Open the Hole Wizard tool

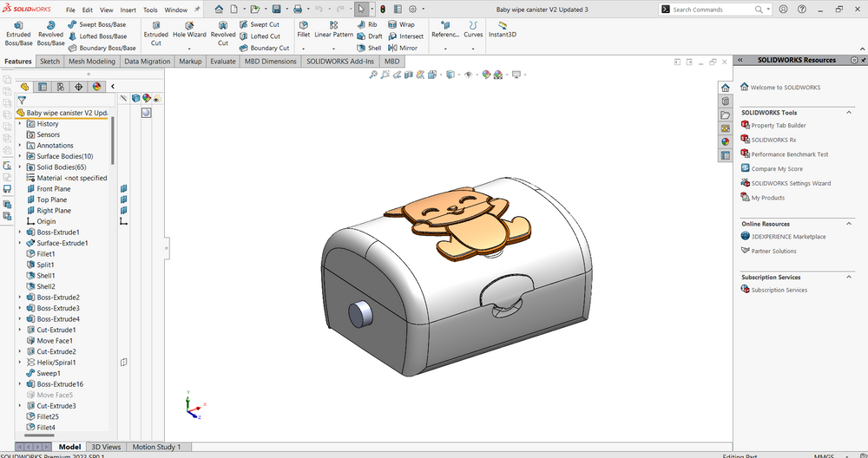pyautogui.click(x=189, y=29)
